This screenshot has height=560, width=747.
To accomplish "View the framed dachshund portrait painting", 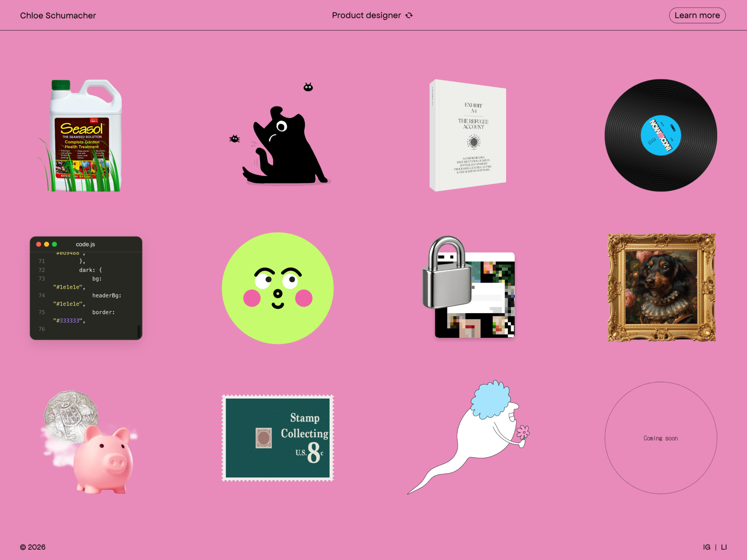I will (661, 287).
